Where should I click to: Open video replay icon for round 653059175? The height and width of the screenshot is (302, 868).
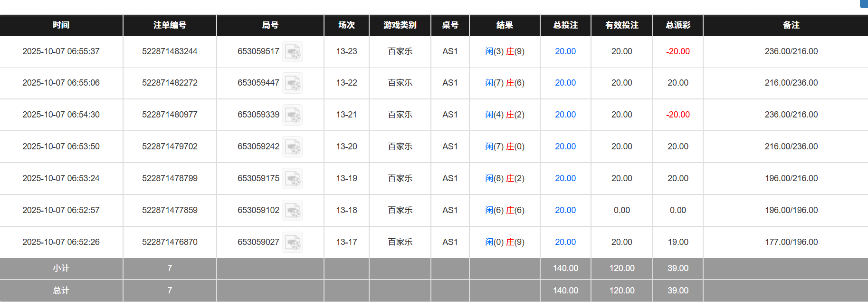click(292, 179)
